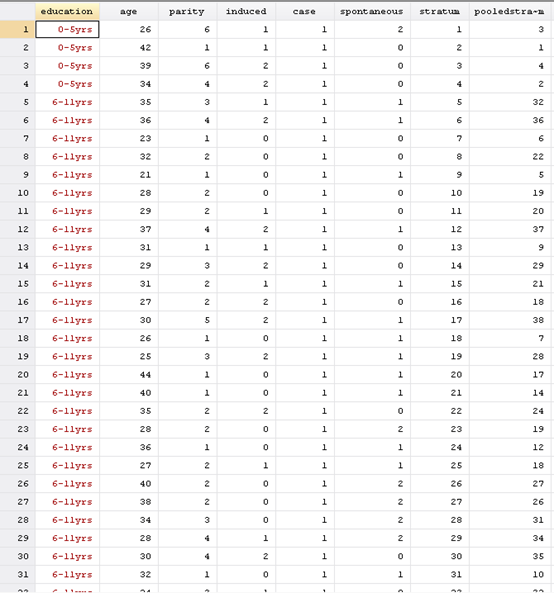Click stratum value 6 in row 6
The image size is (554, 593).
pos(440,120)
